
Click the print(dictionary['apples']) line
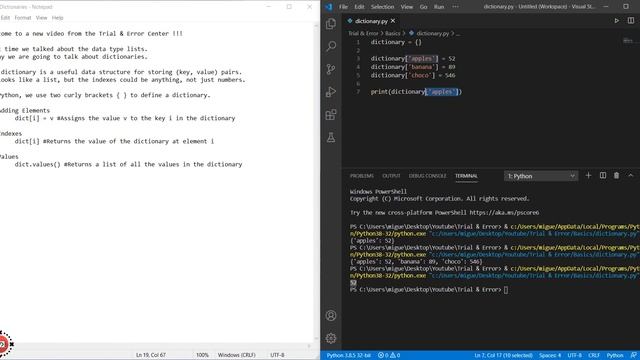[x=416, y=92]
